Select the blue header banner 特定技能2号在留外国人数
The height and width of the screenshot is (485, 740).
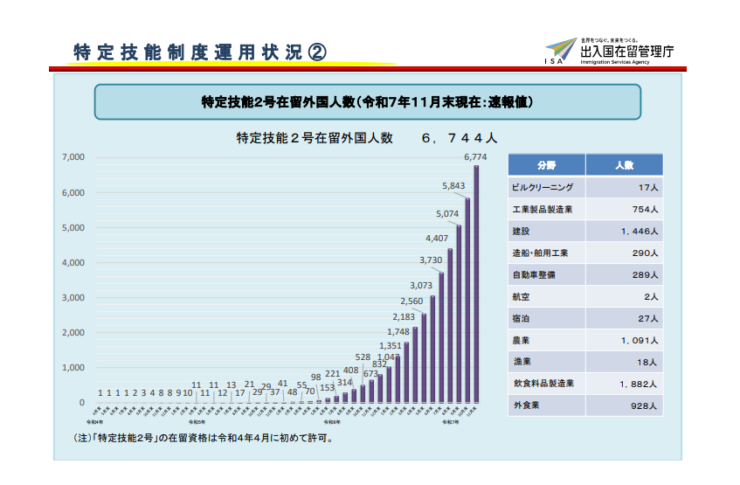[x=366, y=102]
